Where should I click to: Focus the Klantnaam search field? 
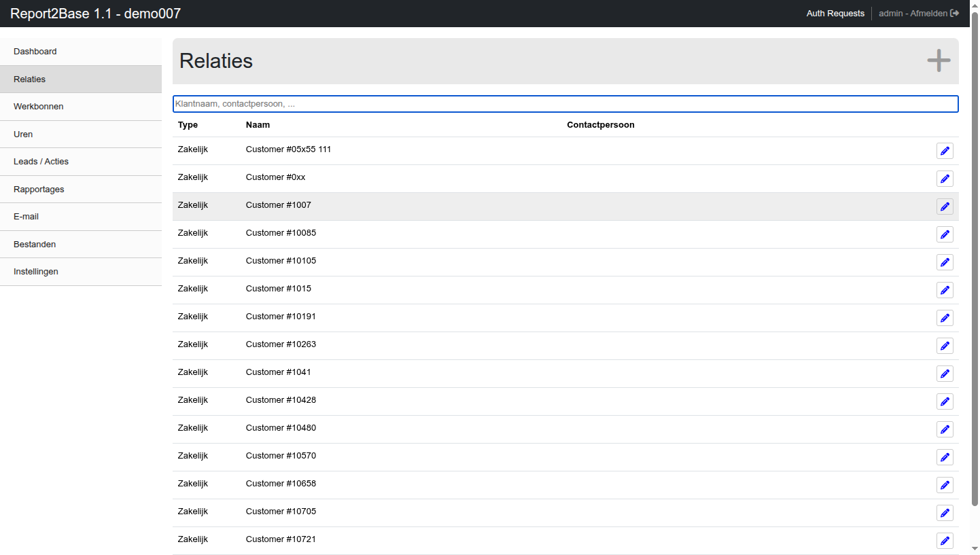coord(565,104)
